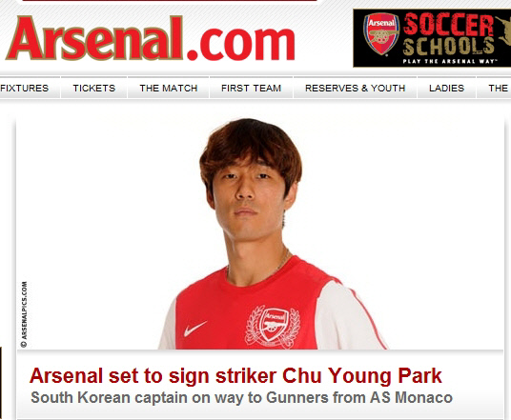Click the '.com' part of the logo
Image resolution: width=511 pixels, height=420 pixels.
pos(241,44)
